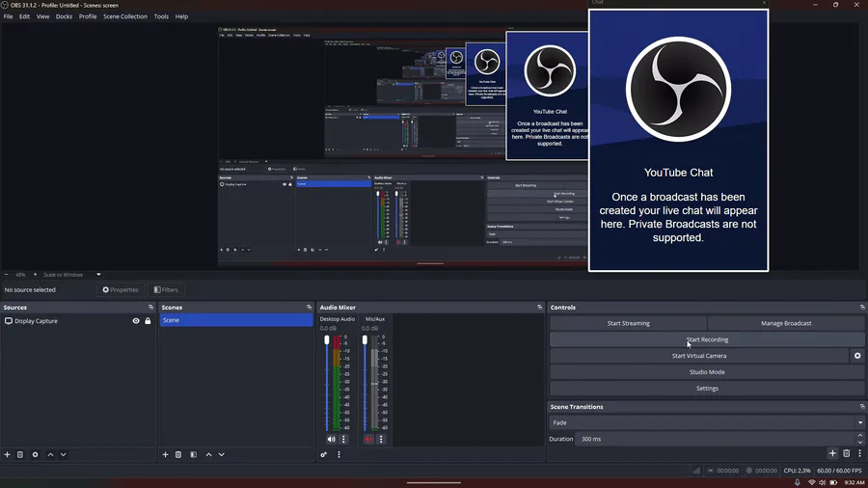868x488 pixels.
Task: Click the system tray Wi-Fi icon
Action: click(x=811, y=482)
